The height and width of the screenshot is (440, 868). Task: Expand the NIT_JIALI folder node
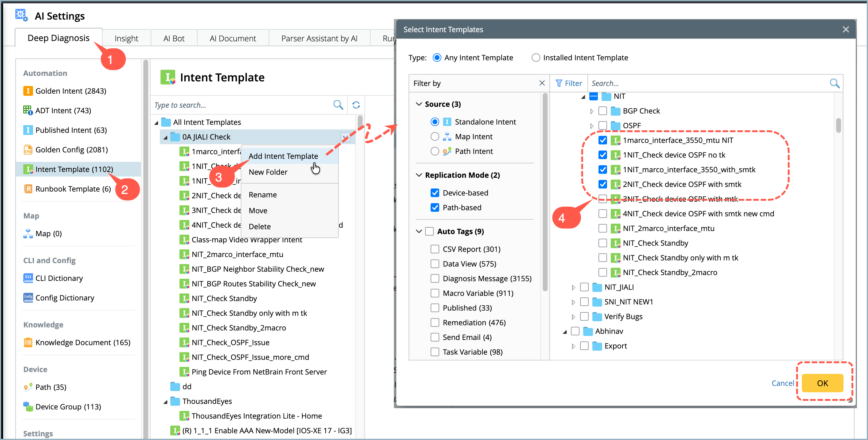573,287
